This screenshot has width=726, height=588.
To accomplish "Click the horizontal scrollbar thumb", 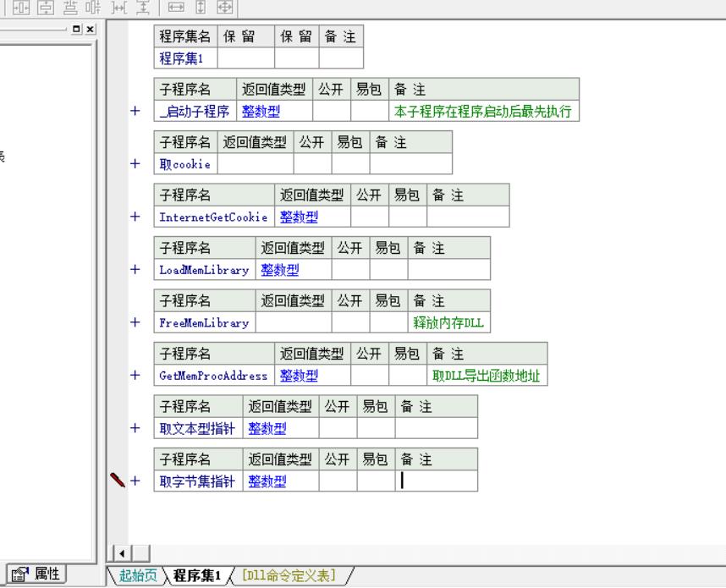I will [x=141, y=553].
